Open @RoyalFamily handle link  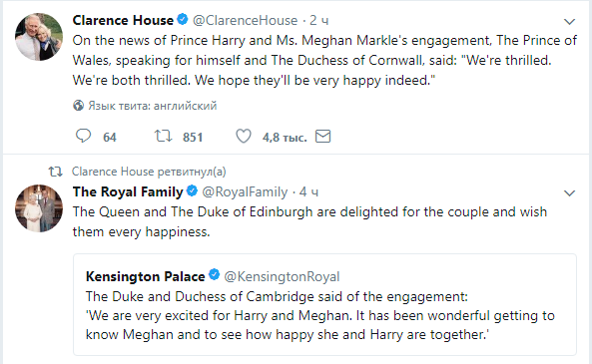pyautogui.click(x=245, y=192)
